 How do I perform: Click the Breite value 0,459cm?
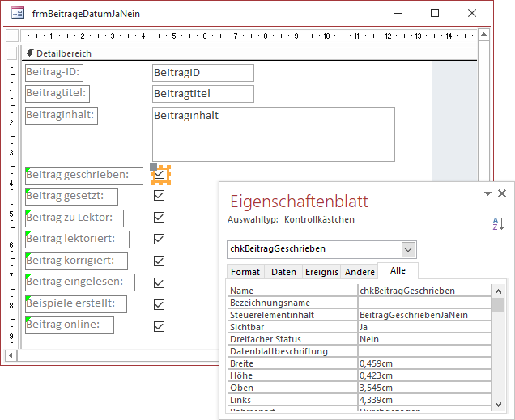pos(424,363)
